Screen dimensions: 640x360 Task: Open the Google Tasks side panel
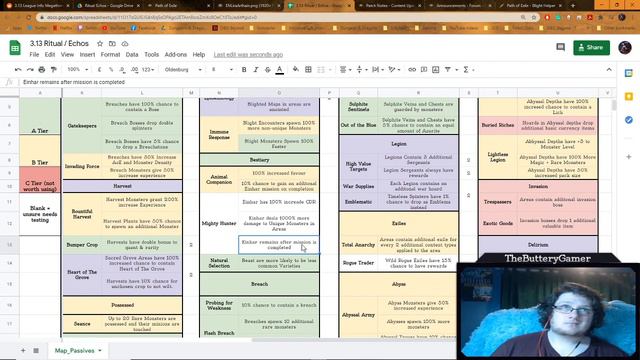coord(629,120)
